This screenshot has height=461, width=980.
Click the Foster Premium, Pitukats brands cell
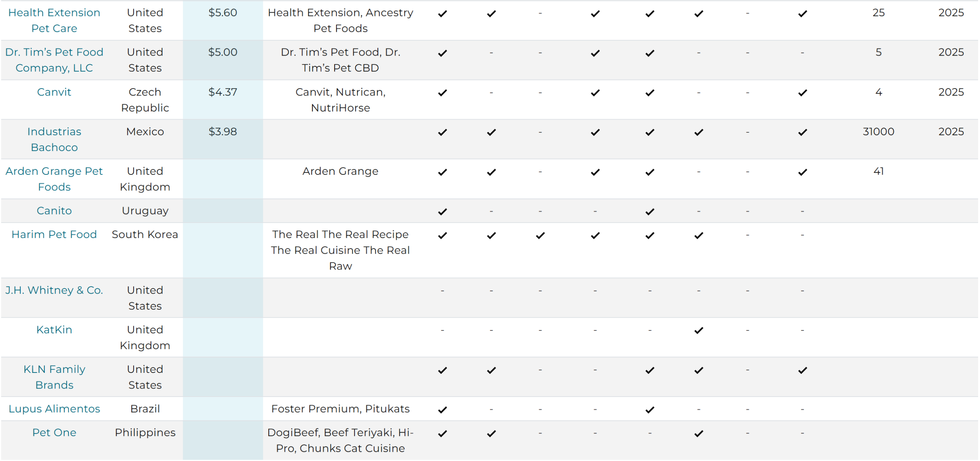tap(340, 409)
